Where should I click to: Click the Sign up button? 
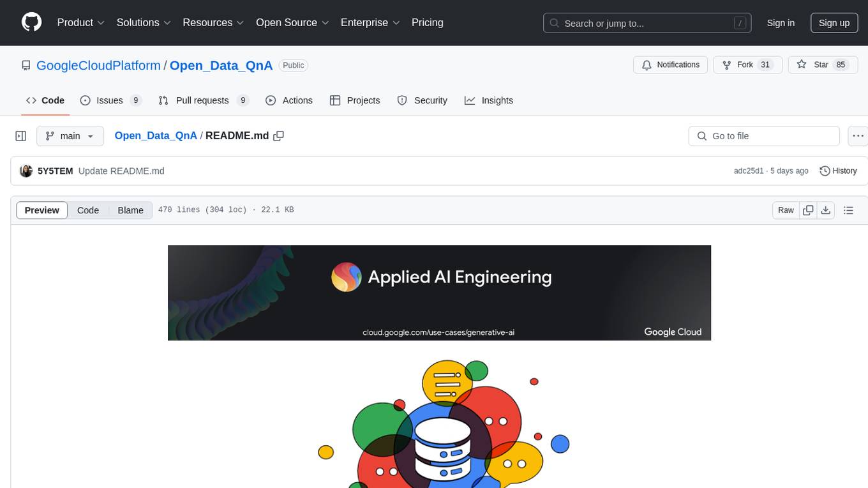[x=834, y=23]
